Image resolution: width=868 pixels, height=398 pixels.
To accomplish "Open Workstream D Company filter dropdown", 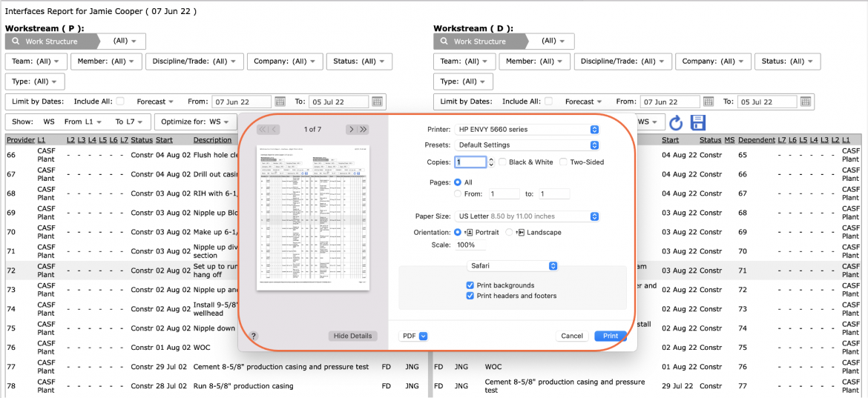I will coord(714,62).
